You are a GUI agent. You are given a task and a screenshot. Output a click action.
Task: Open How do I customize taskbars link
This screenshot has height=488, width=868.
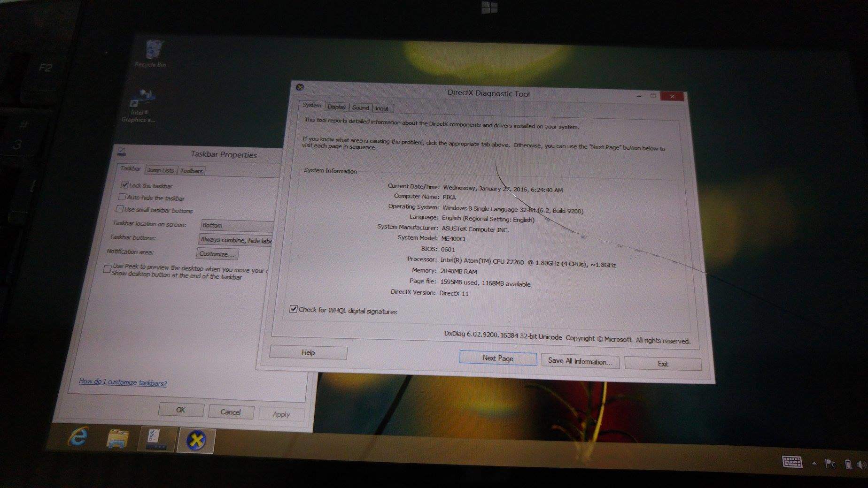tap(123, 382)
